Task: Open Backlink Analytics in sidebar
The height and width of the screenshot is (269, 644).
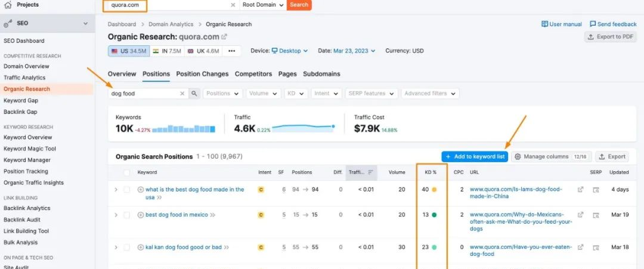Action: [x=27, y=208]
